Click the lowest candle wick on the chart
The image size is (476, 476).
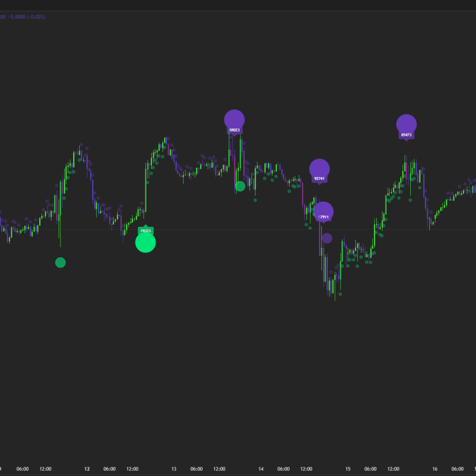(x=335, y=298)
